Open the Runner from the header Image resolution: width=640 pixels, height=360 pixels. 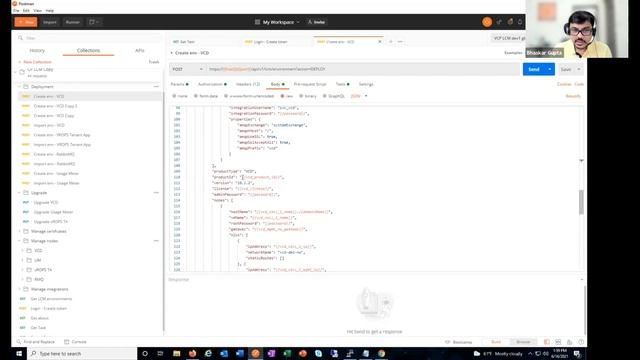73,22
